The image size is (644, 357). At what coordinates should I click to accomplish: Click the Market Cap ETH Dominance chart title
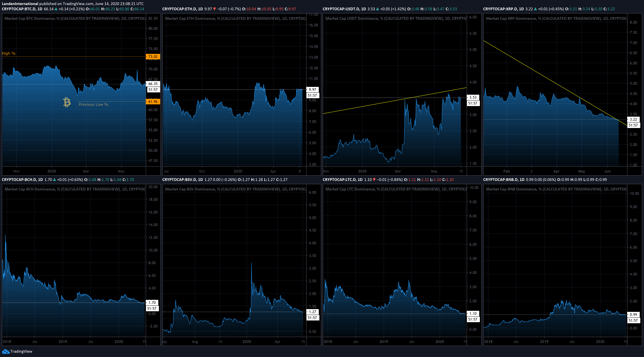pos(235,19)
